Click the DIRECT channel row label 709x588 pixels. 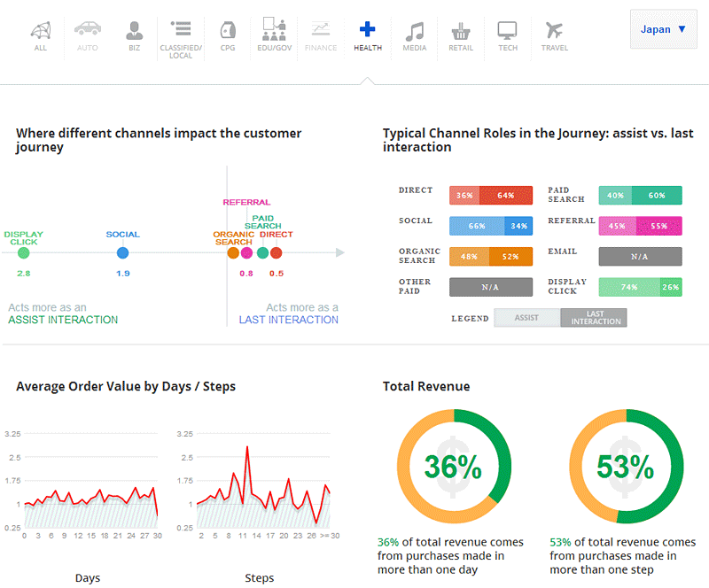click(416, 190)
